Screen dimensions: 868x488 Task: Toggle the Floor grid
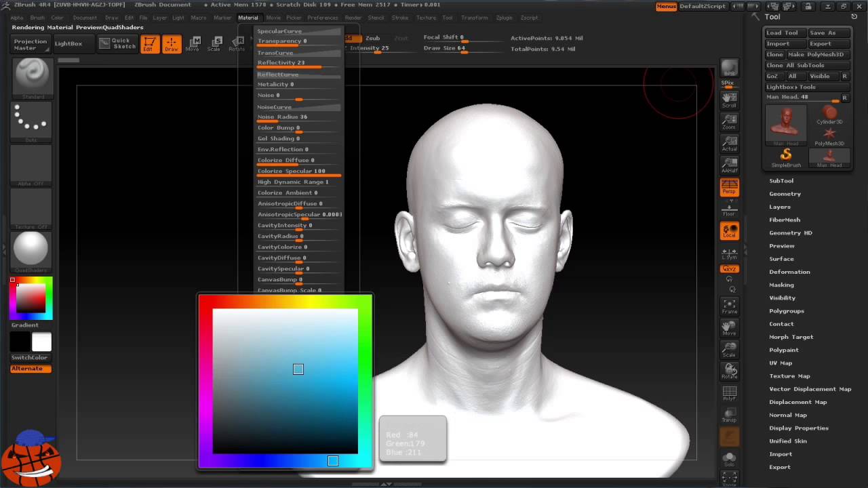click(729, 208)
